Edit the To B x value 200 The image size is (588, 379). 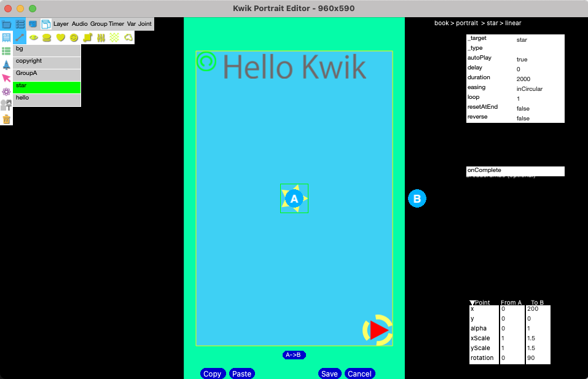[538, 309]
